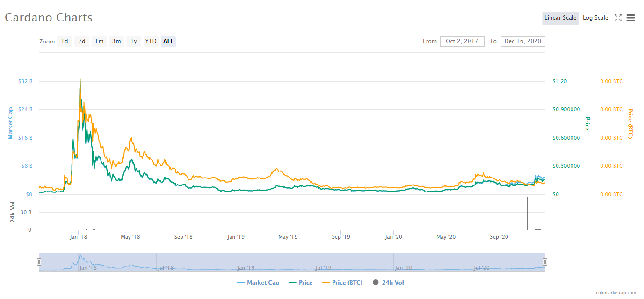Toggle Market Cap series in legend
This screenshot has height=299, width=644.
(258, 283)
